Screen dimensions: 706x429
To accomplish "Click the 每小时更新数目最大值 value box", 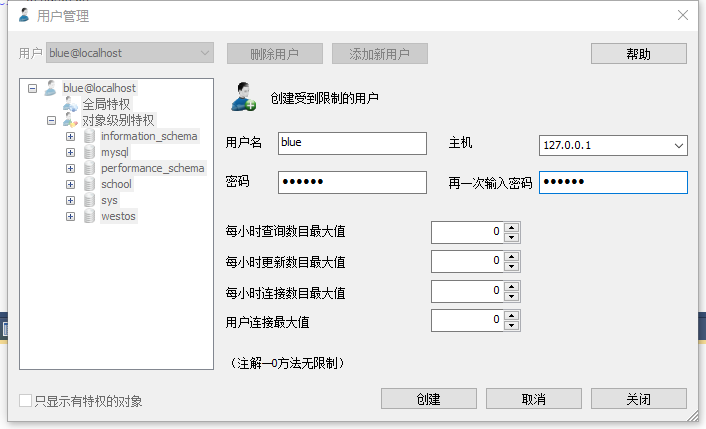I will pos(467,262).
